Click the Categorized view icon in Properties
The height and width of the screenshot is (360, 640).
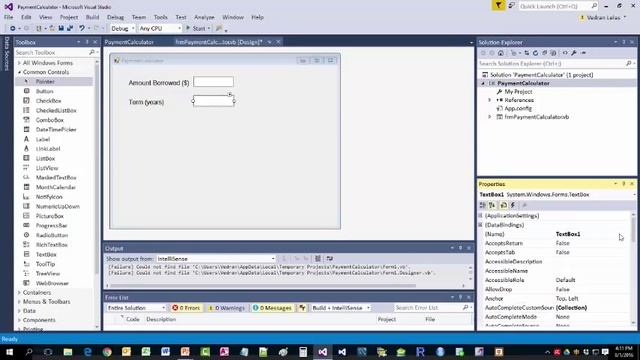point(483,205)
